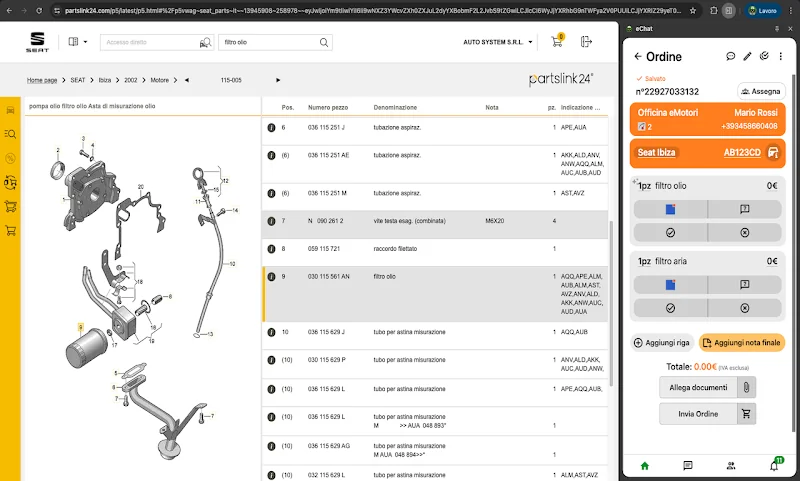Click the magnifier search icon beside filtro olio

click(324, 42)
